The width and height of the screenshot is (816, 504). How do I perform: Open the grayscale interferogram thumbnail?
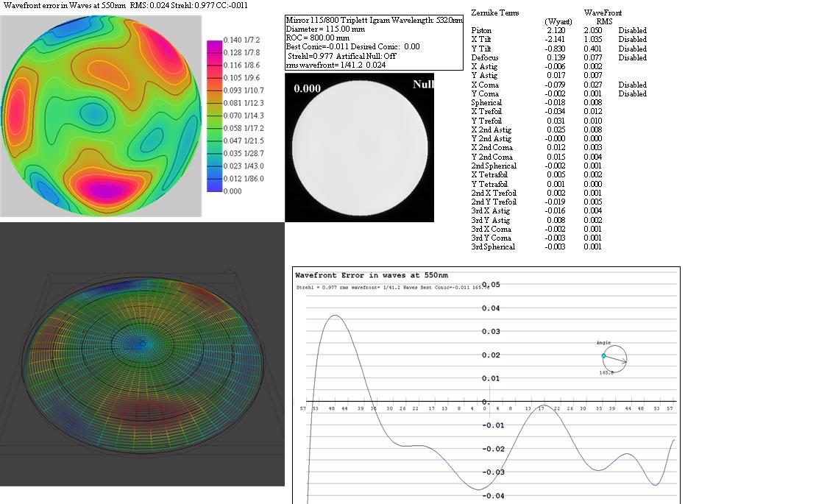pyautogui.click(x=359, y=148)
